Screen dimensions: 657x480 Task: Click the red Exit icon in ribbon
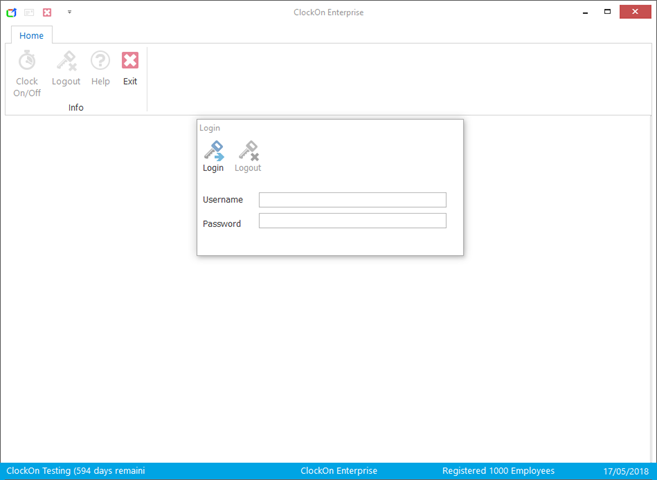(x=130, y=60)
